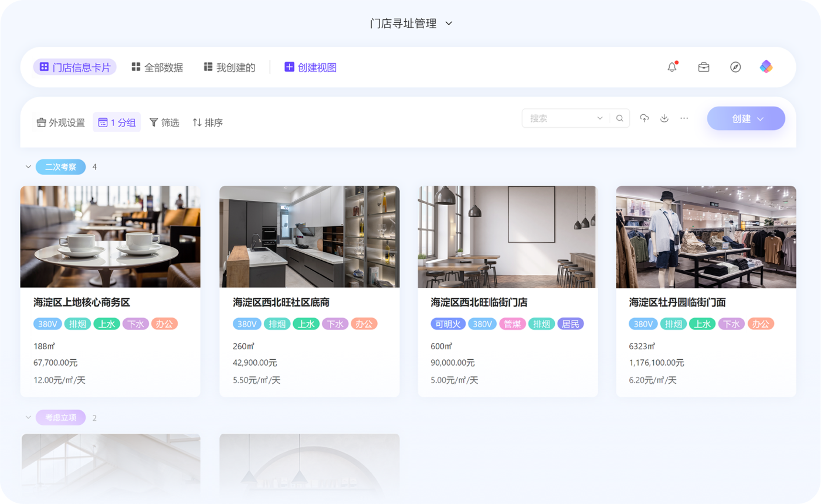Switch to the 全部数据 view tab

pos(157,67)
